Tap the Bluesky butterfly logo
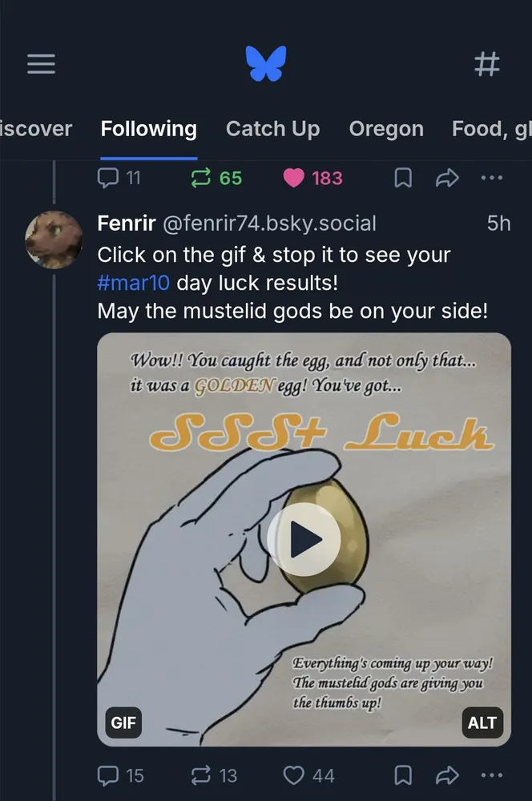The width and height of the screenshot is (532, 801). (x=267, y=64)
